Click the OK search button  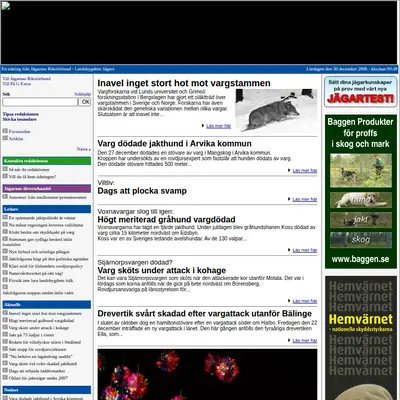coord(85,102)
